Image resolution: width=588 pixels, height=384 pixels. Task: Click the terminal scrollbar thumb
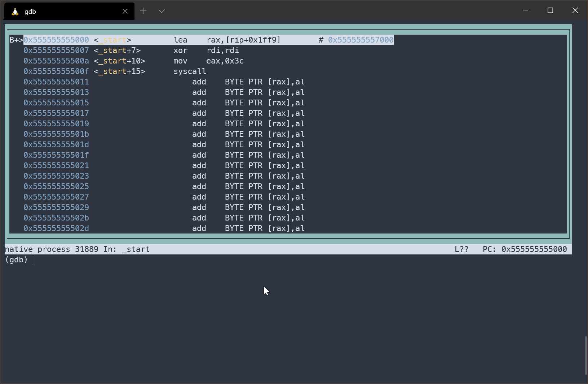pos(586,356)
